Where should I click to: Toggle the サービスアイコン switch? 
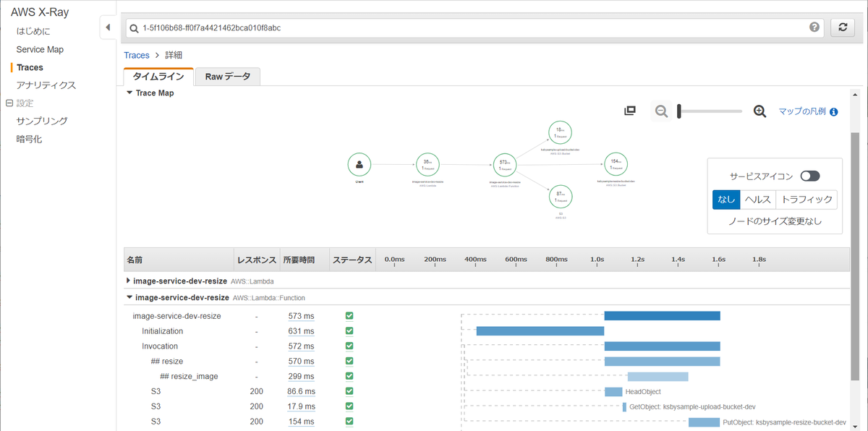pos(810,176)
